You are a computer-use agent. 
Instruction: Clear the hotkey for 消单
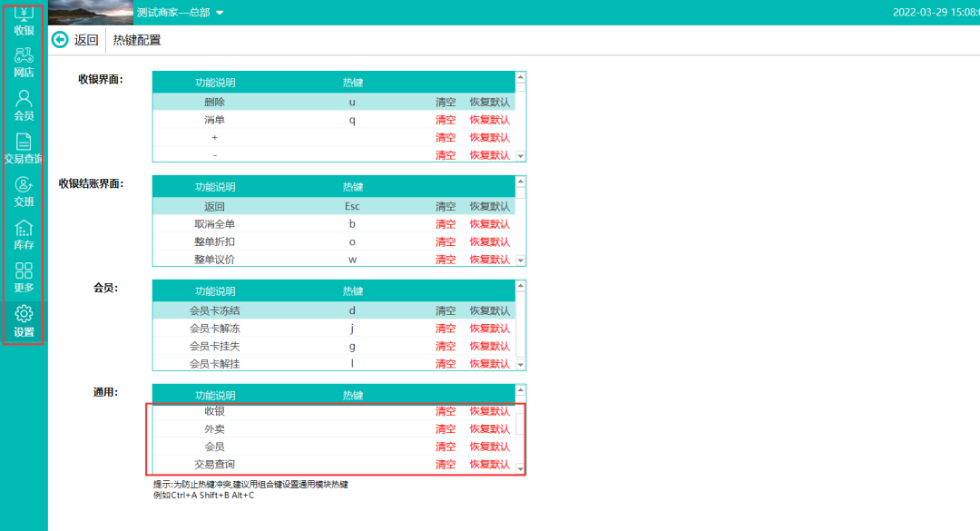click(x=445, y=120)
